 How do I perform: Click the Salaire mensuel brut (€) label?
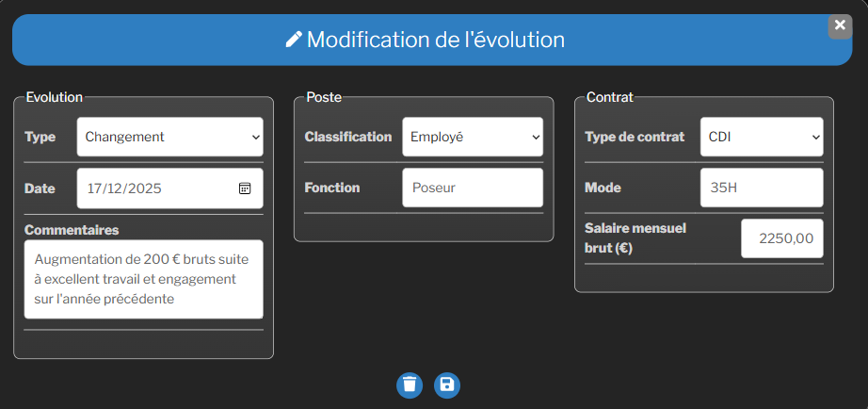click(634, 237)
